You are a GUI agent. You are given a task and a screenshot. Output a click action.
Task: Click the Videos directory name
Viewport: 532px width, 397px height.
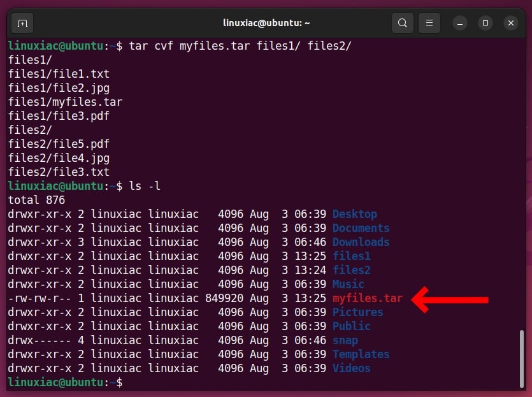point(352,368)
